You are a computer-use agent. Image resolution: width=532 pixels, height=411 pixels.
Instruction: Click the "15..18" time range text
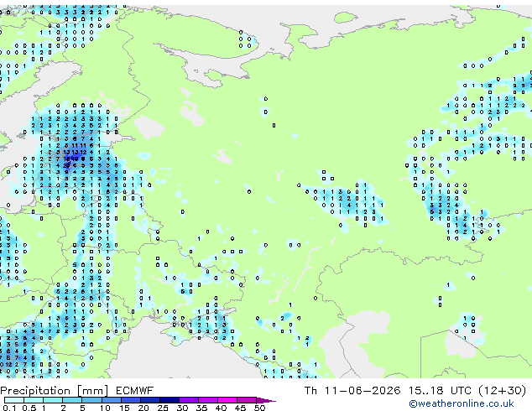pos(425,391)
